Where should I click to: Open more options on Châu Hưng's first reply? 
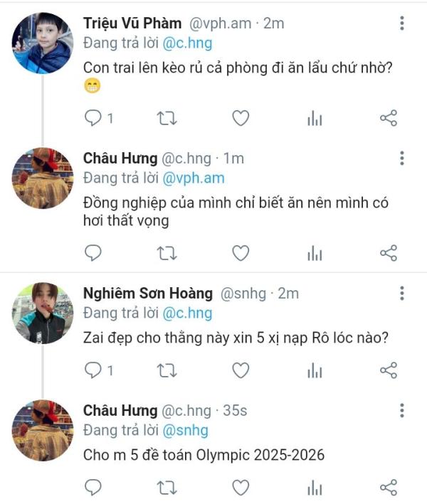(402, 158)
